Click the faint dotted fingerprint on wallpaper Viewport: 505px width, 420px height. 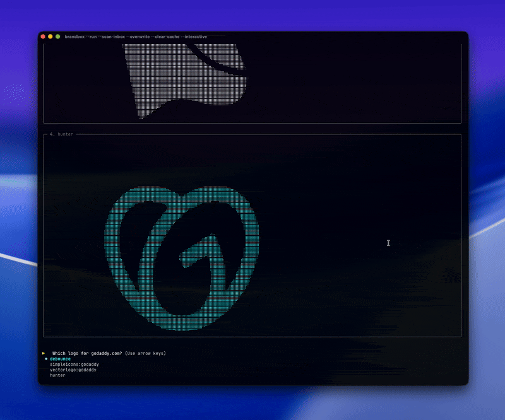[x=15, y=94]
